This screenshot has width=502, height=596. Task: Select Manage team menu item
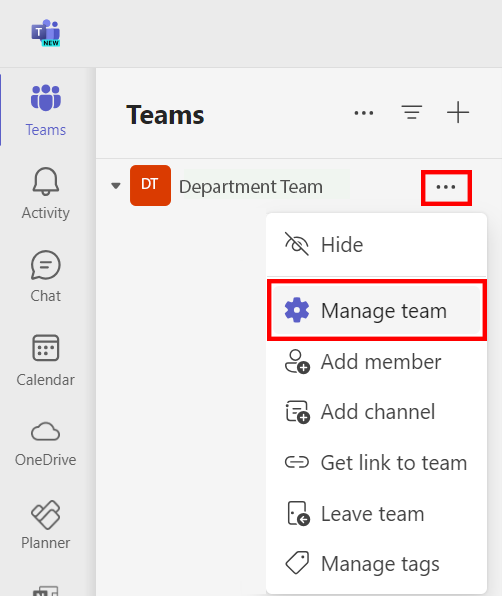click(x=377, y=311)
